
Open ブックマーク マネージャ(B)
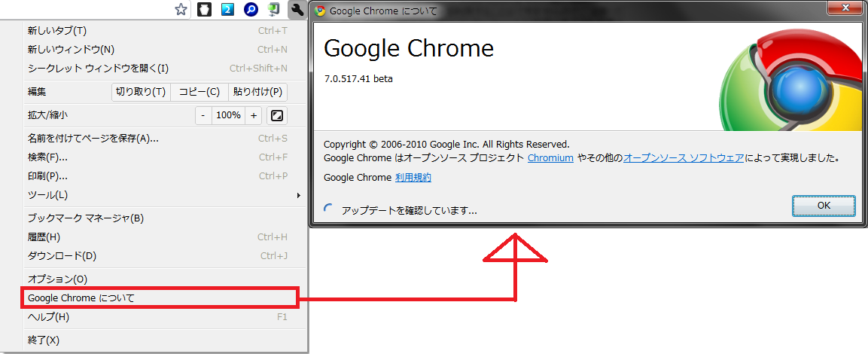pos(165,218)
